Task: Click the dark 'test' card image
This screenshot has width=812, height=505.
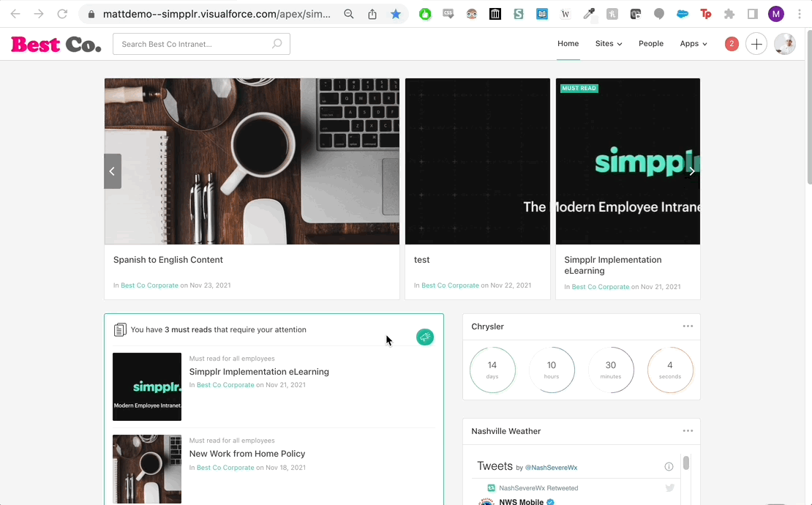Action: tap(478, 161)
